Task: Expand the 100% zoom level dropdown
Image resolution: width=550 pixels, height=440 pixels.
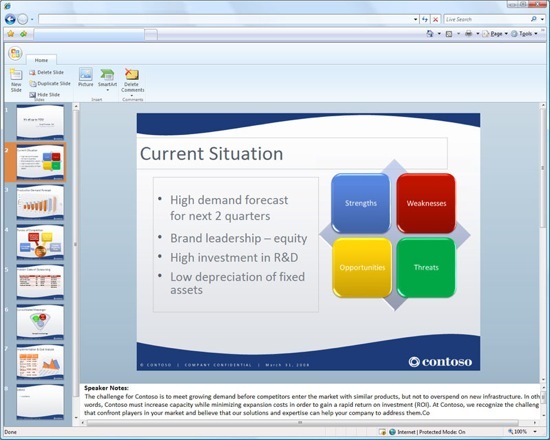Action: tap(535, 432)
